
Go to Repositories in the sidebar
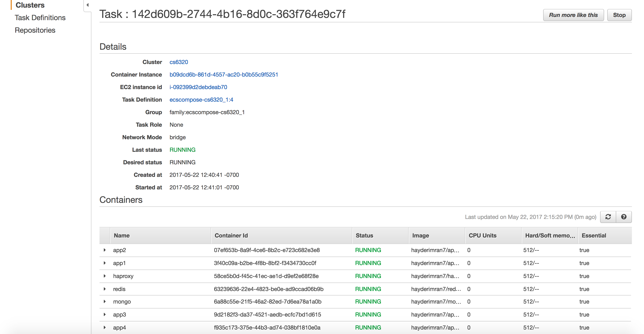pyautogui.click(x=35, y=30)
